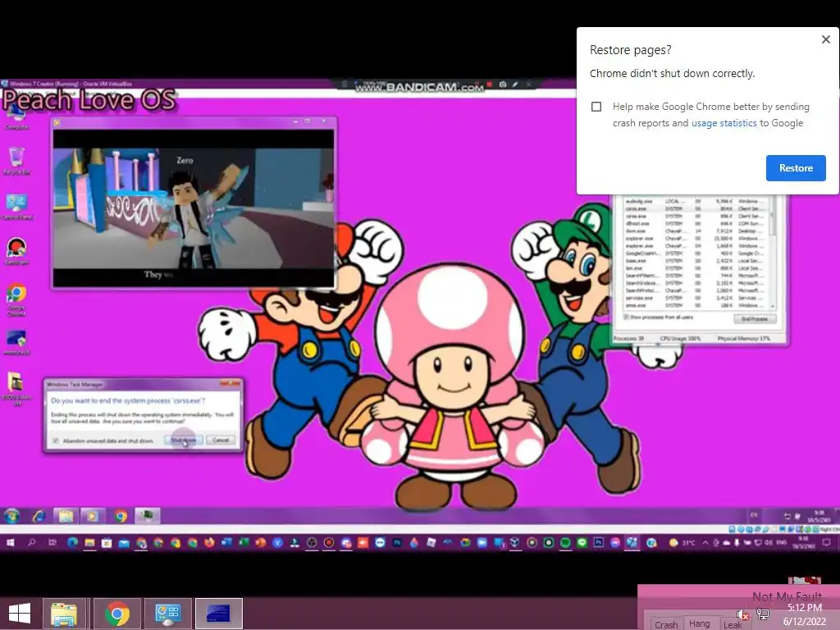Switch to blue screen app on outer taskbar
Image resolution: width=840 pixels, height=630 pixels.
coord(218,614)
